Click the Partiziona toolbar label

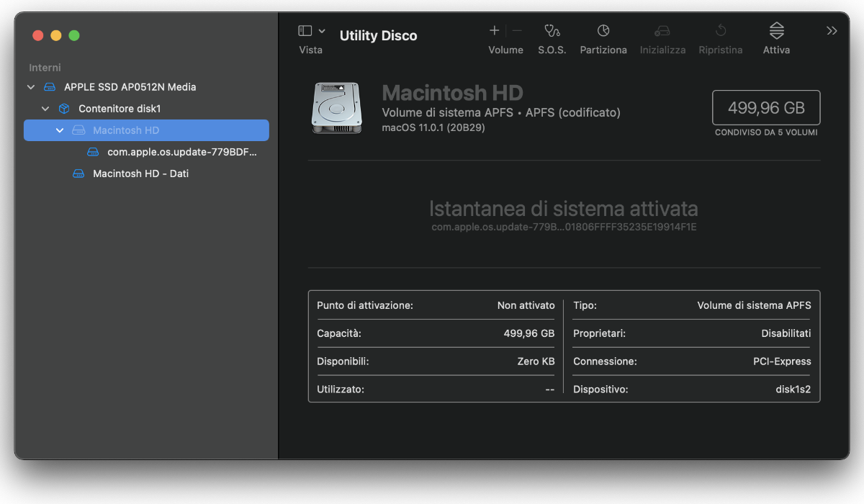(603, 50)
